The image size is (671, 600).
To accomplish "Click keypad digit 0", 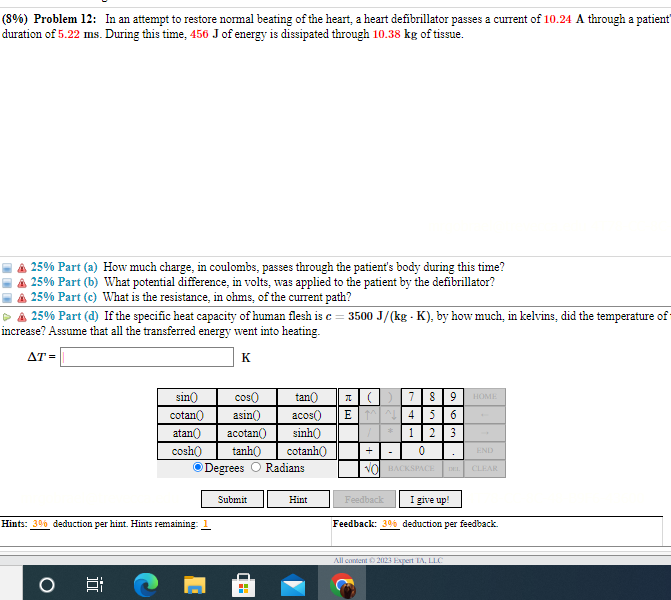I will tap(422, 451).
